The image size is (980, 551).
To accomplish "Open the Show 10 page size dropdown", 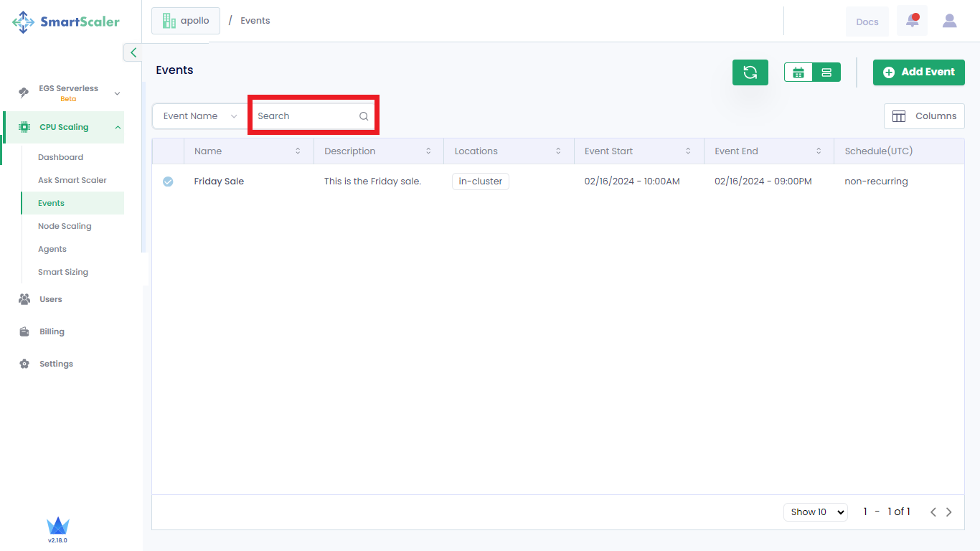I will [815, 512].
